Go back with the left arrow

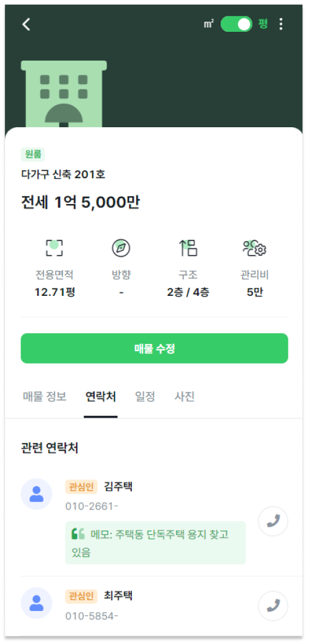click(x=26, y=24)
